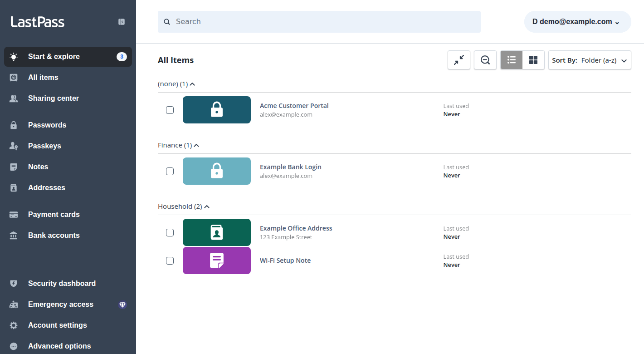Open the Sharing center section
644x354 pixels.
point(68,98)
